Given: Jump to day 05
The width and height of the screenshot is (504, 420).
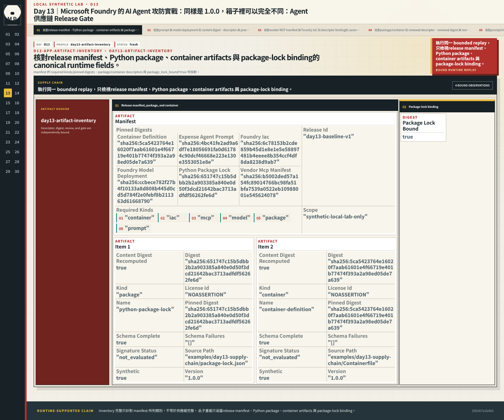Looking at the screenshot, I should click(x=8, y=54).
